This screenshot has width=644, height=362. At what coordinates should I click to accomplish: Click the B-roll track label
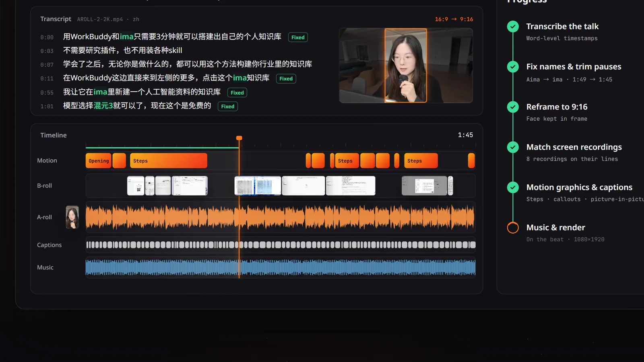pos(45,186)
